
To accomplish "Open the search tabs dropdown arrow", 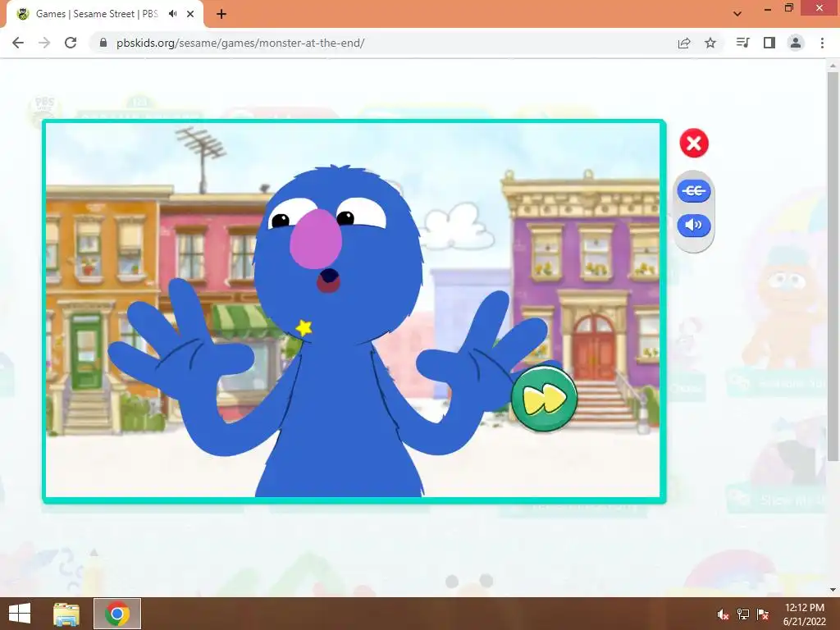I will click(x=737, y=14).
